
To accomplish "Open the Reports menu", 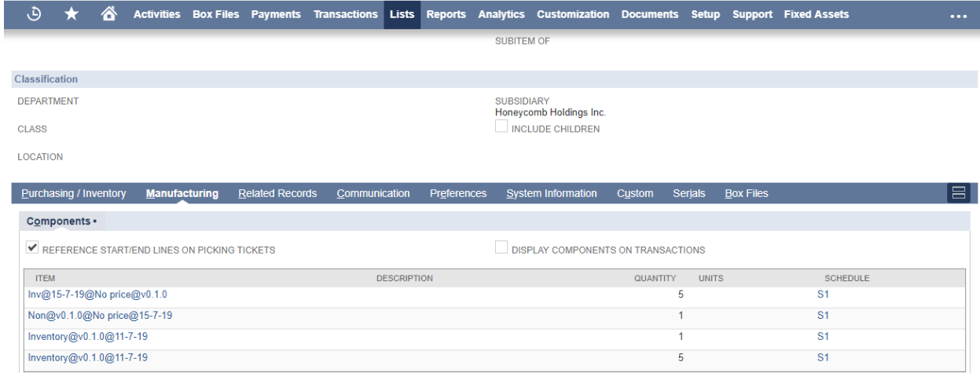I will 446,15.
